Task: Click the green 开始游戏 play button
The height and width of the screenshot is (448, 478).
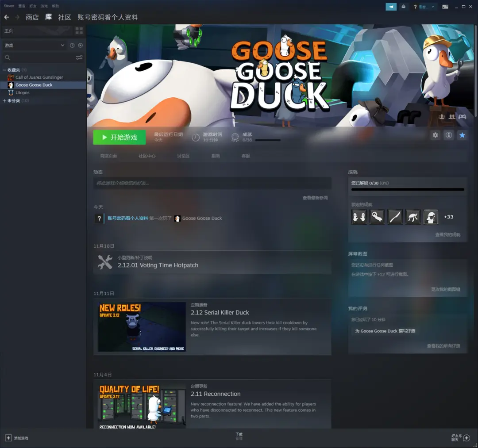Action: [x=119, y=138]
